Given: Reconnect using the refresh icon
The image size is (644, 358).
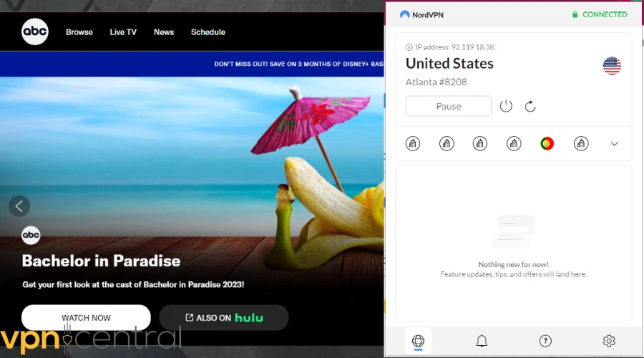Looking at the screenshot, I should (530, 106).
